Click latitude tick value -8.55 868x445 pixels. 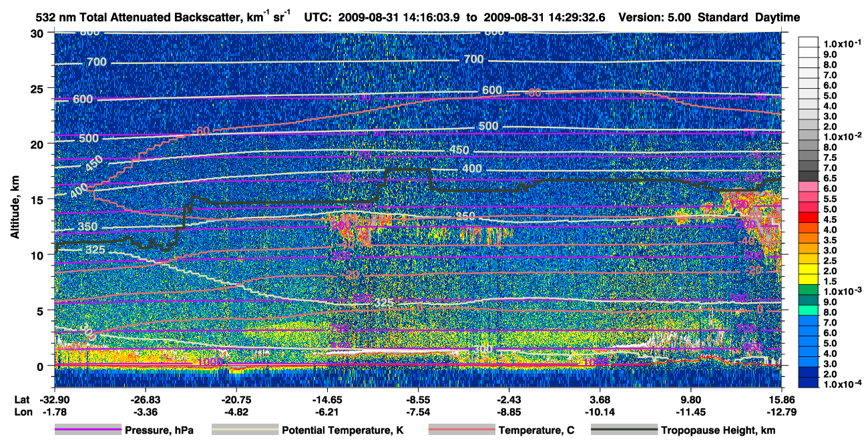click(x=417, y=399)
